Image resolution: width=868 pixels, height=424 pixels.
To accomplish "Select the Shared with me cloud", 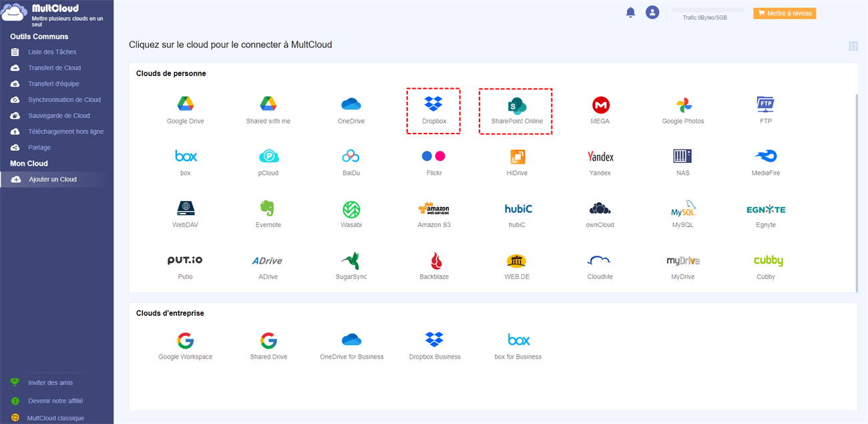I will click(268, 110).
